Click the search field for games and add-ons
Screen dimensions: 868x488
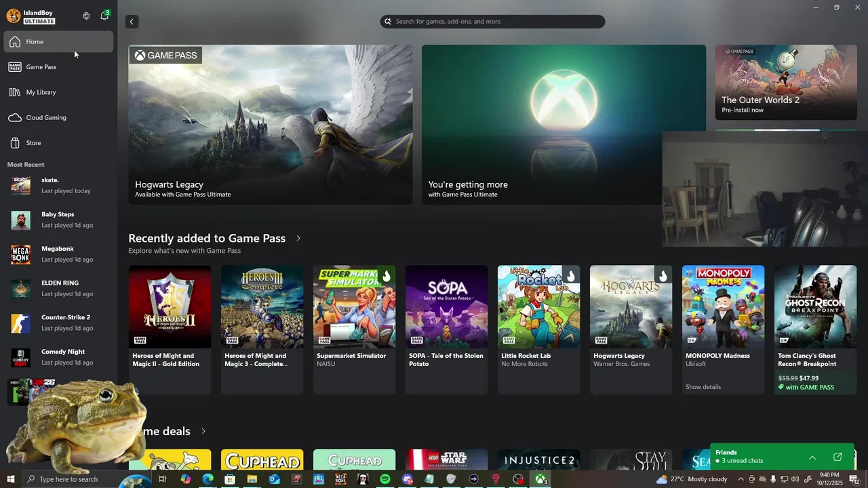[x=492, y=22]
